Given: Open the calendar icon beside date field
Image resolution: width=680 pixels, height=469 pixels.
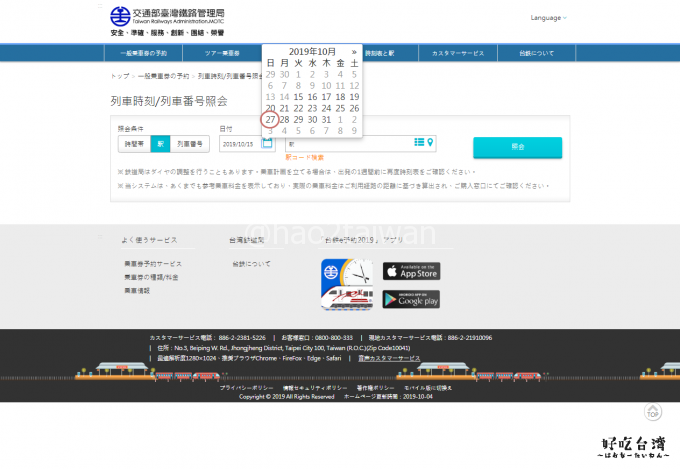Looking at the screenshot, I should pos(267,143).
